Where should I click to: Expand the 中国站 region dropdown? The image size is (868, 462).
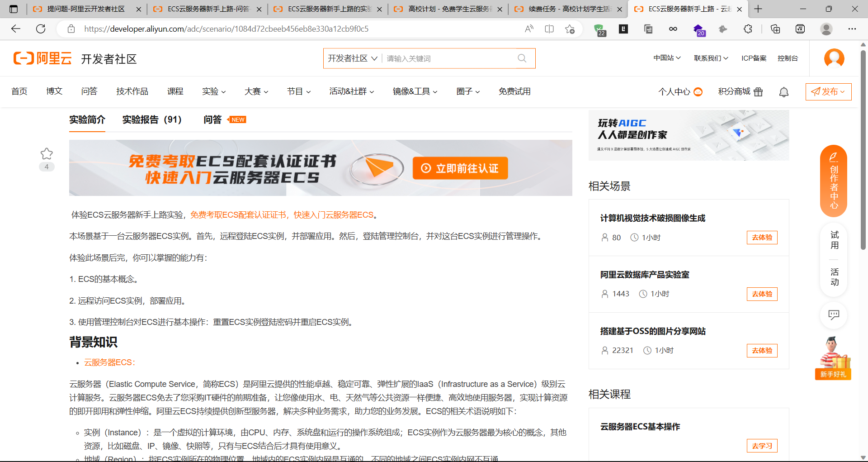[x=667, y=58]
